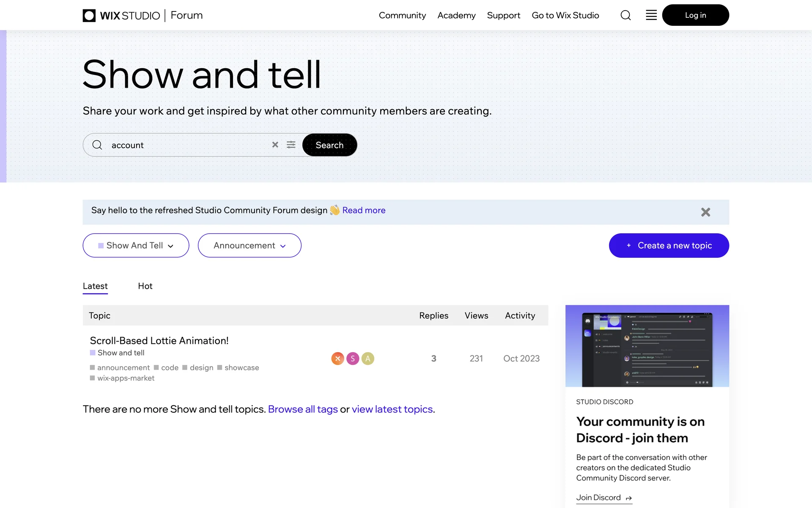The image size is (812, 508).
Task: Switch to the Hot tab
Action: [145, 286]
